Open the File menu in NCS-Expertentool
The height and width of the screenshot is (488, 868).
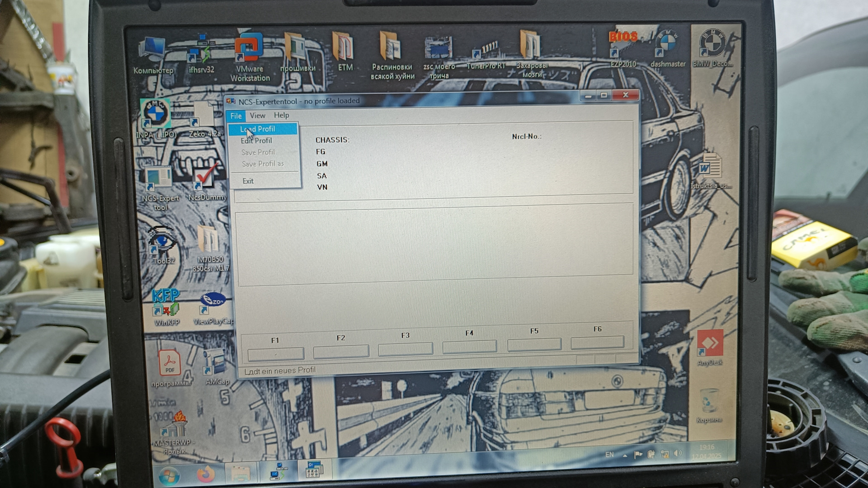click(x=236, y=116)
